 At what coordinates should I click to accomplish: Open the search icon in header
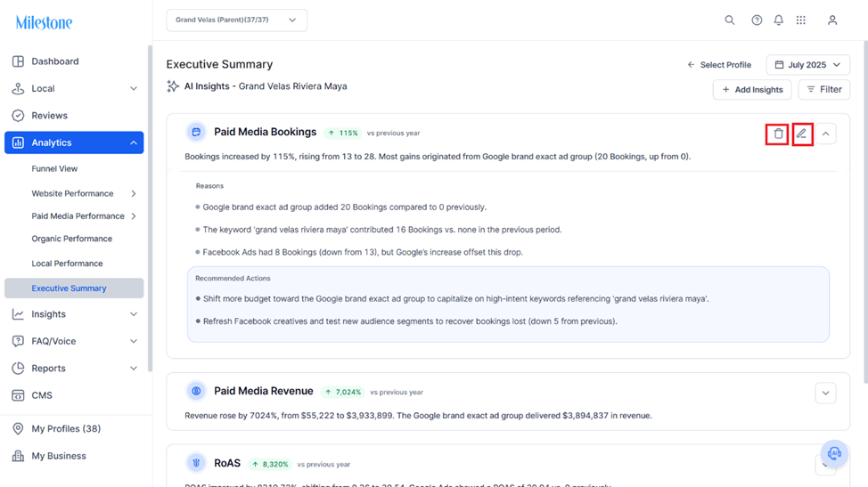coord(730,20)
